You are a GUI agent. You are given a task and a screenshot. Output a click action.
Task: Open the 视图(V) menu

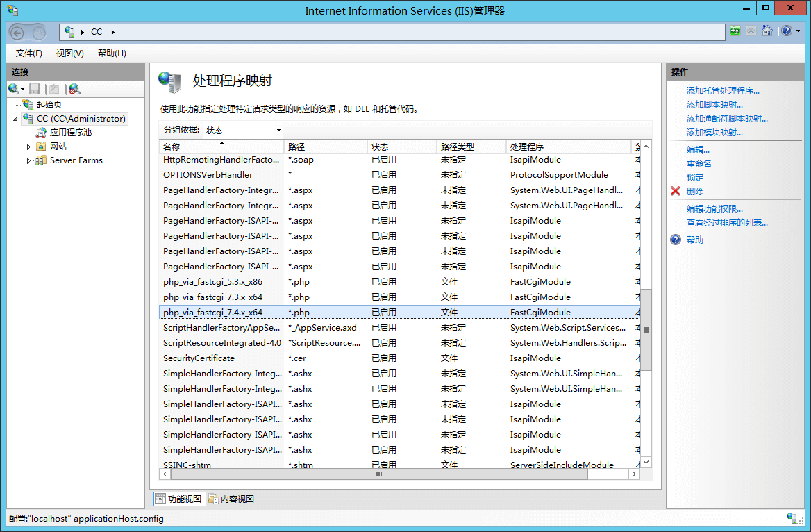69,53
